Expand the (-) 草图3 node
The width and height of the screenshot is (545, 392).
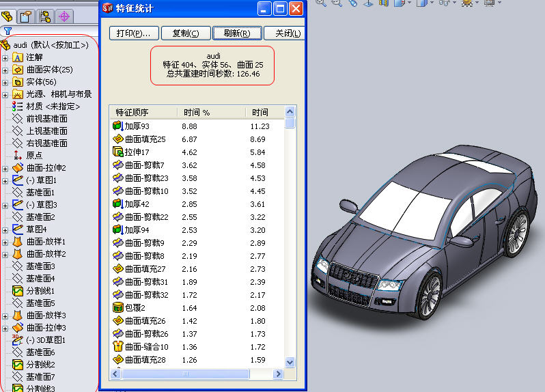[x=5, y=206]
